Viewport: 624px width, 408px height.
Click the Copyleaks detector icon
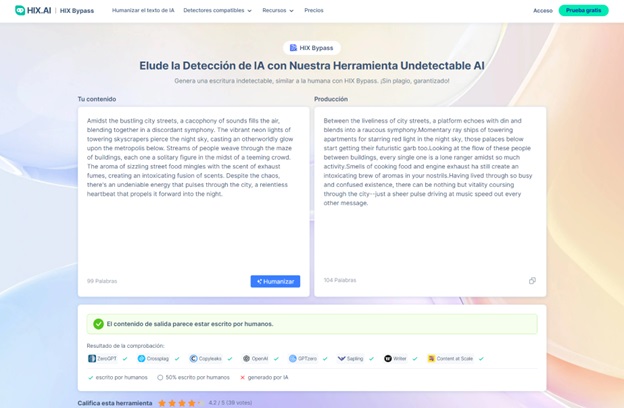point(193,358)
